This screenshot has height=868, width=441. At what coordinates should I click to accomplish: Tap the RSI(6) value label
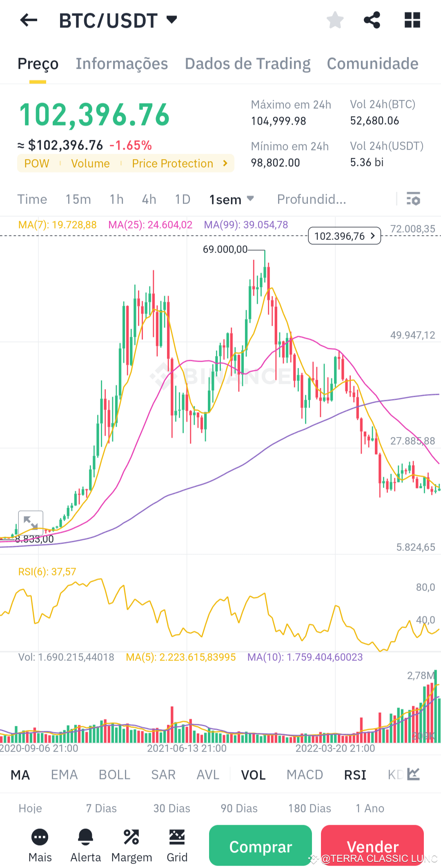coord(47,572)
